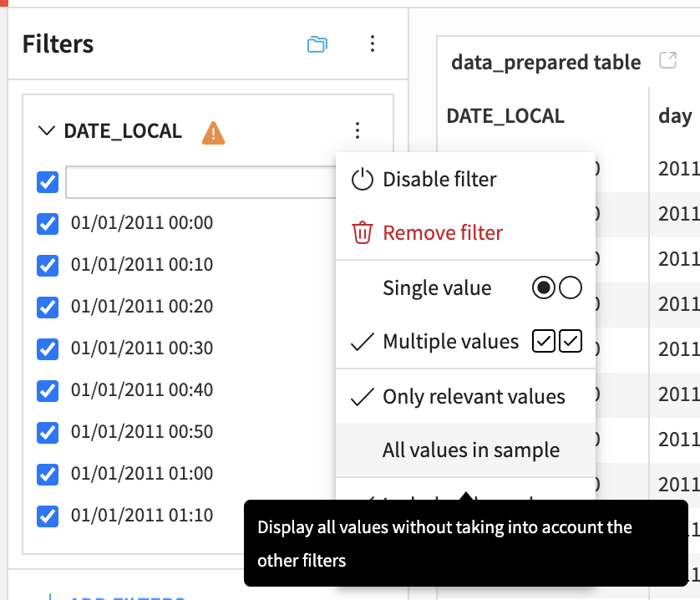Viewport: 700px width, 600px height.
Task: Toggle the select-all checkbox beside search box
Action: [x=48, y=182]
